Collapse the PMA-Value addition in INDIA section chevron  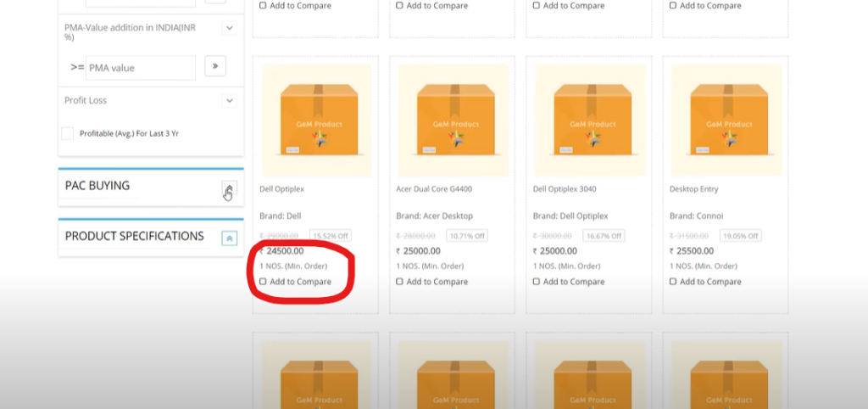[x=229, y=28]
